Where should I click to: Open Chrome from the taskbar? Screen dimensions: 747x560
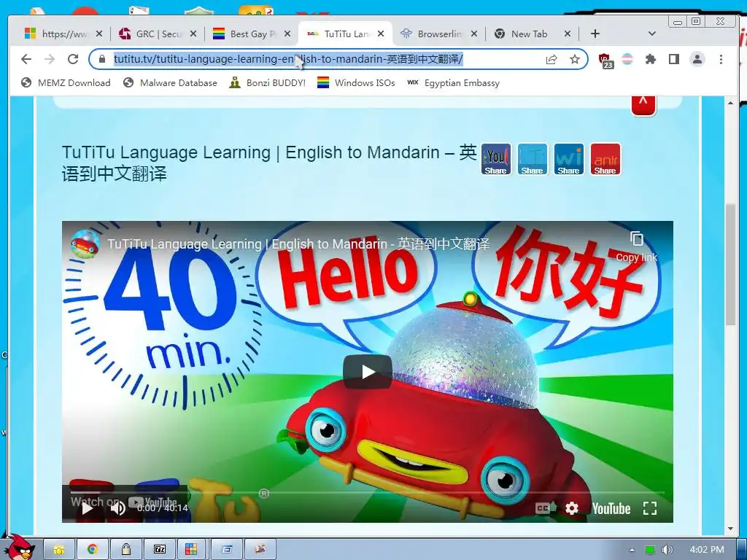click(93, 550)
